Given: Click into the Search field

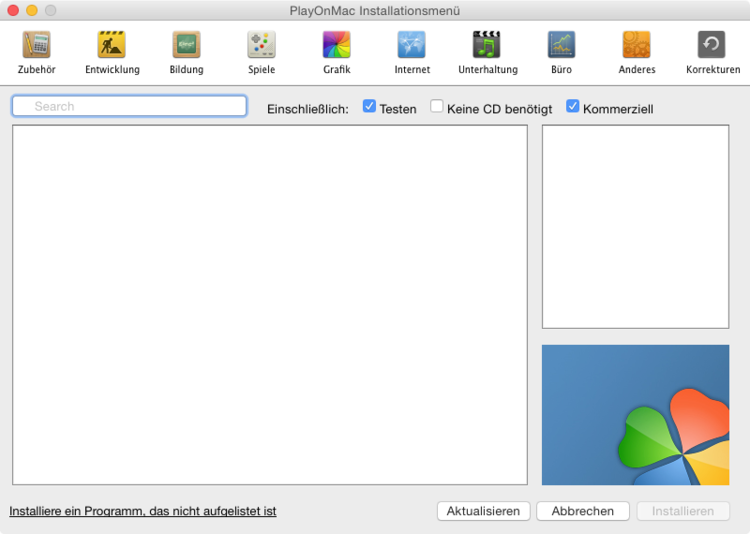Looking at the screenshot, I should tap(129, 106).
